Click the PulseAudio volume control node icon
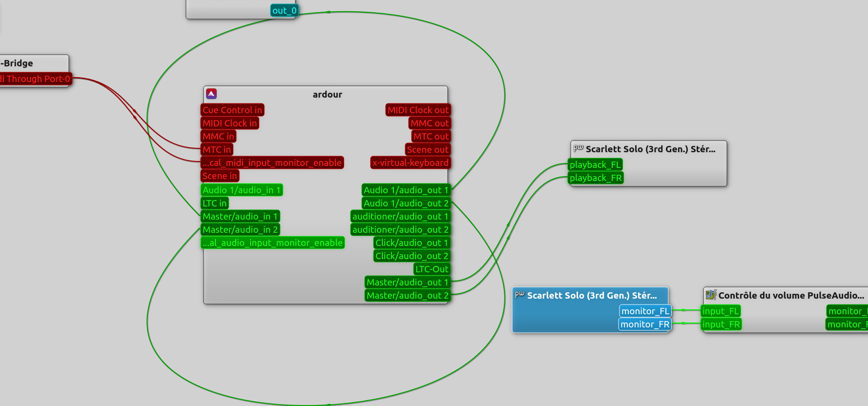This screenshot has width=868, height=406. (711, 295)
